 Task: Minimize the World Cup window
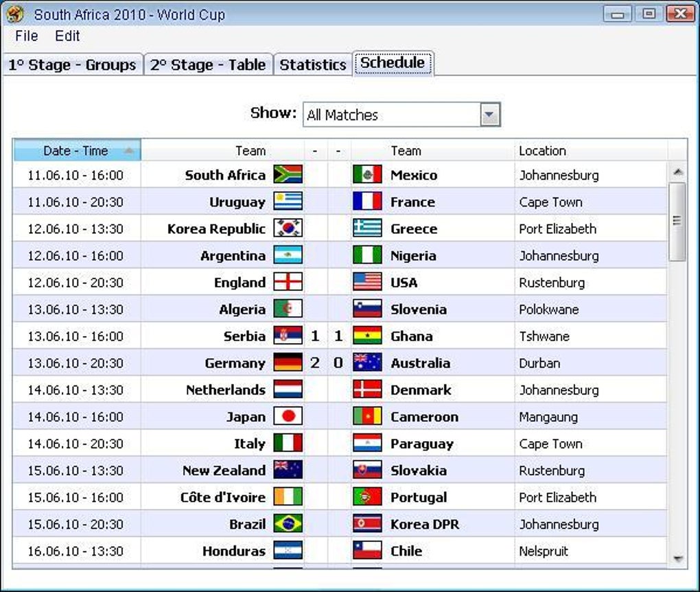[618, 14]
